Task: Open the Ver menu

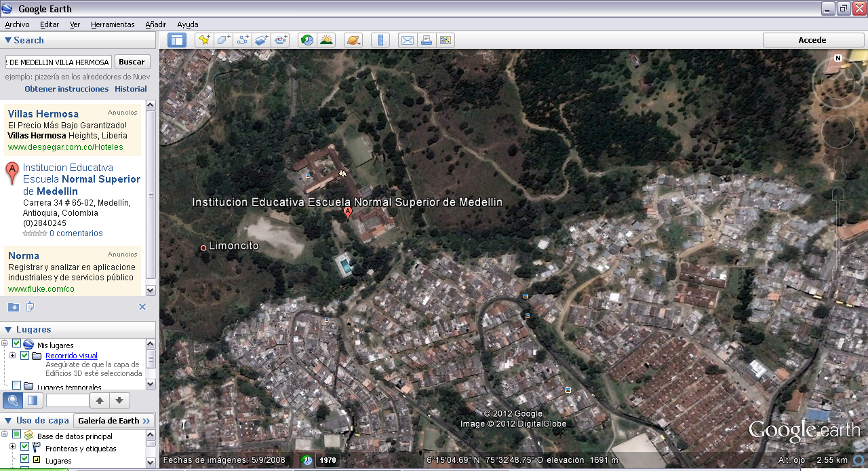Action: [x=75, y=24]
